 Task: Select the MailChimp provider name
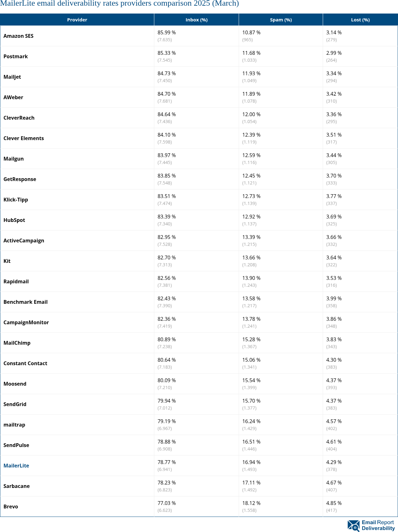click(17, 343)
